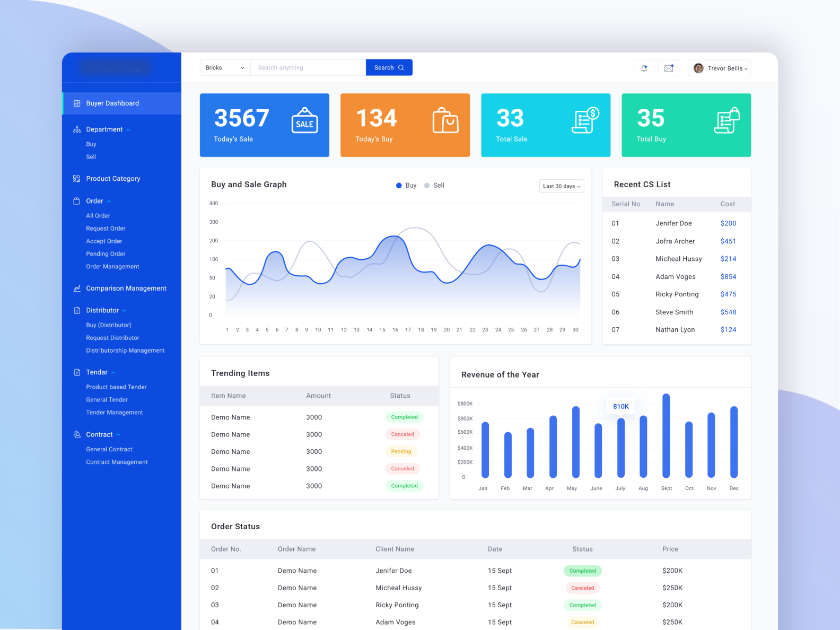Open Buy under Department
840x630 pixels.
pyautogui.click(x=91, y=144)
